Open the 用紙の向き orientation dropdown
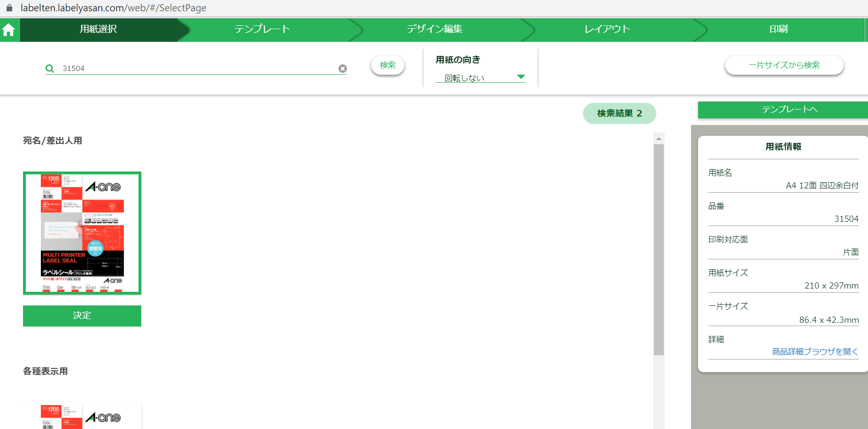The width and height of the screenshot is (868, 429). (x=480, y=78)
